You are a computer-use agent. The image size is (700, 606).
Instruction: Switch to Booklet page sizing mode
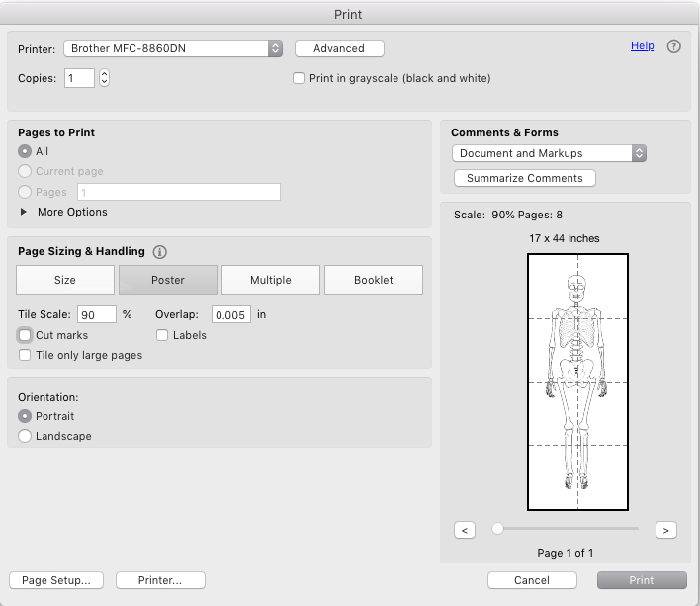(x=373, y=280)
